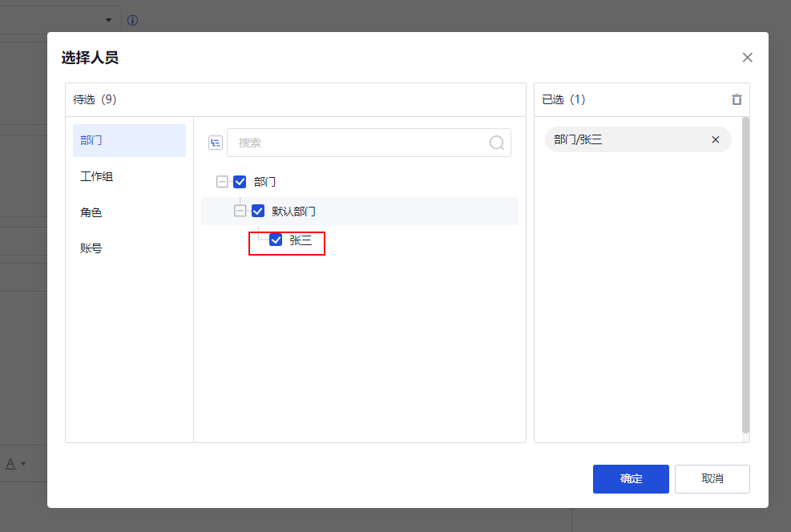
Task: Switch to the 角色 tab
Action: point(91,212)
